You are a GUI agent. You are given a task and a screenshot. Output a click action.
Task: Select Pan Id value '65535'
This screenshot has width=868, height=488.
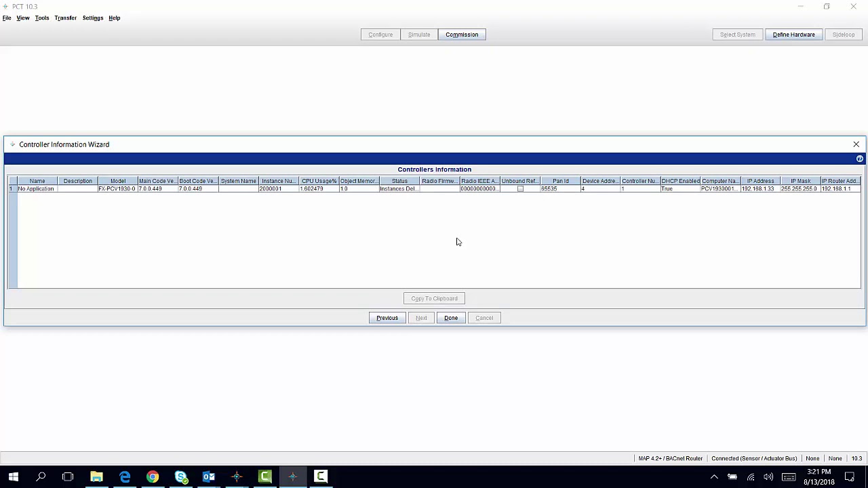click(x=560, y=189)
